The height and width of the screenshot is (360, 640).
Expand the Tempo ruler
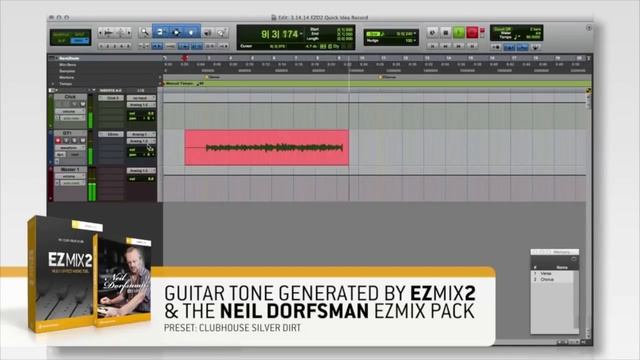[53, 84]
